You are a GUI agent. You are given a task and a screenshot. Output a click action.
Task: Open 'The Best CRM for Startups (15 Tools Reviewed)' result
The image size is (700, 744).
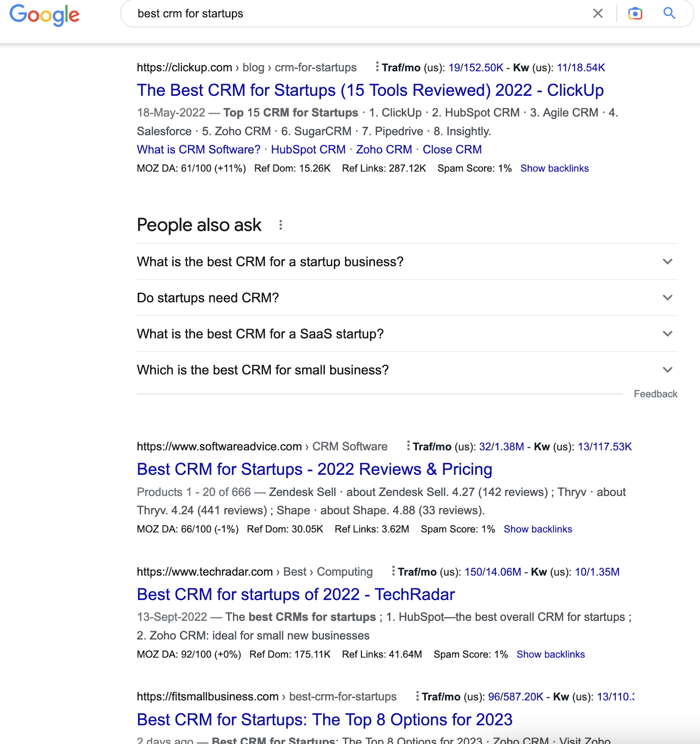pos(370,90)
